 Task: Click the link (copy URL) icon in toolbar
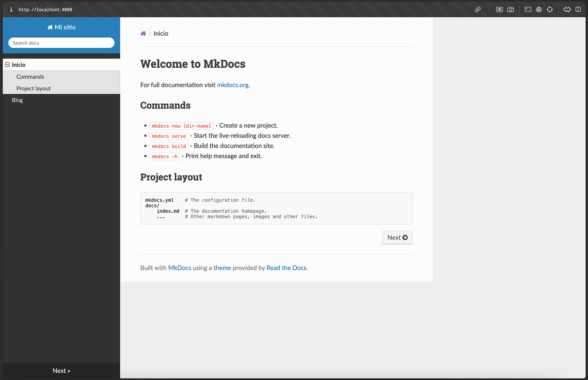(x=478, y=10)
